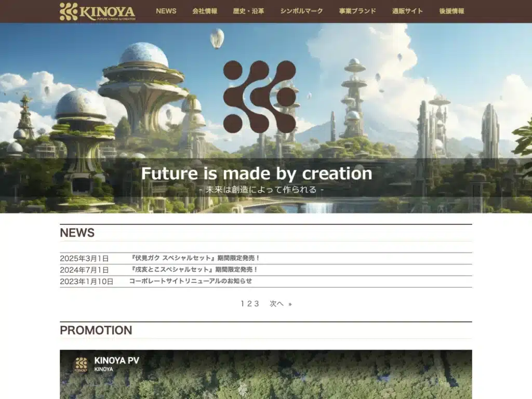The image size is (532, 399).
Task: Click the KINOYA channel name under the video title
Action: click(103, 369)
